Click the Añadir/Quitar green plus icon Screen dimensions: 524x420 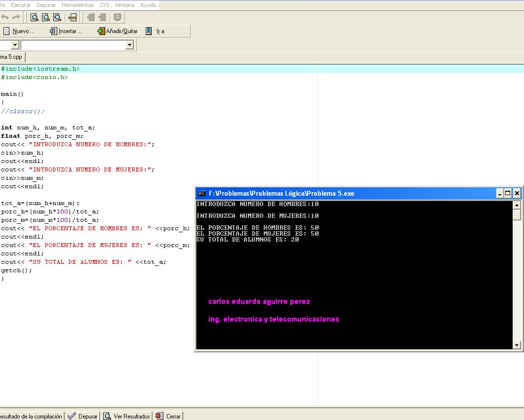101,31
